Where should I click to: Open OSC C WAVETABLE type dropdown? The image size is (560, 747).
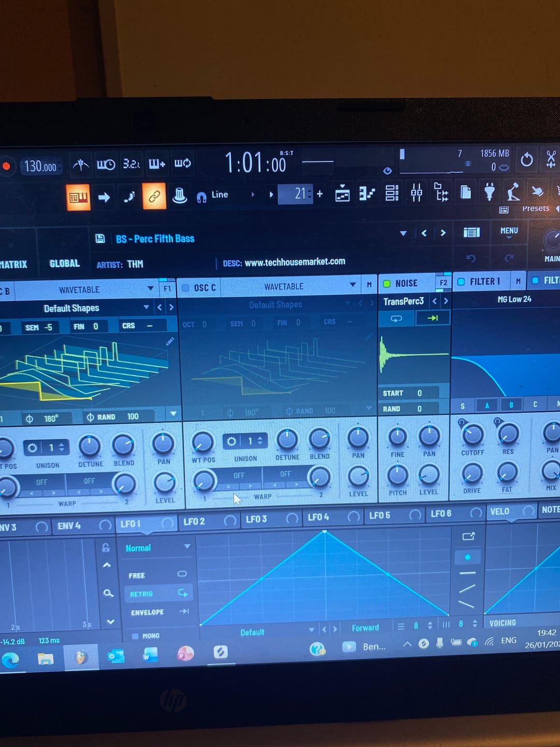353,285
